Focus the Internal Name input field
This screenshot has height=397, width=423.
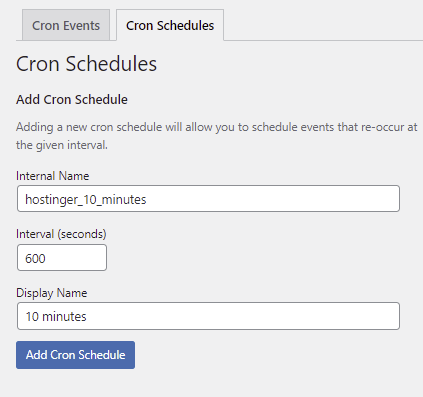(x=208, y=199)
